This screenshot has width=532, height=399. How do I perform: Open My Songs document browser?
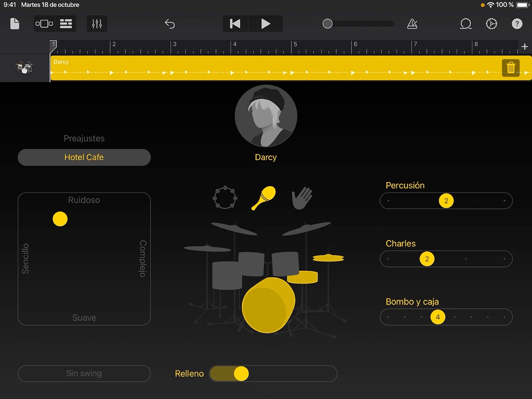pos(15,24)
